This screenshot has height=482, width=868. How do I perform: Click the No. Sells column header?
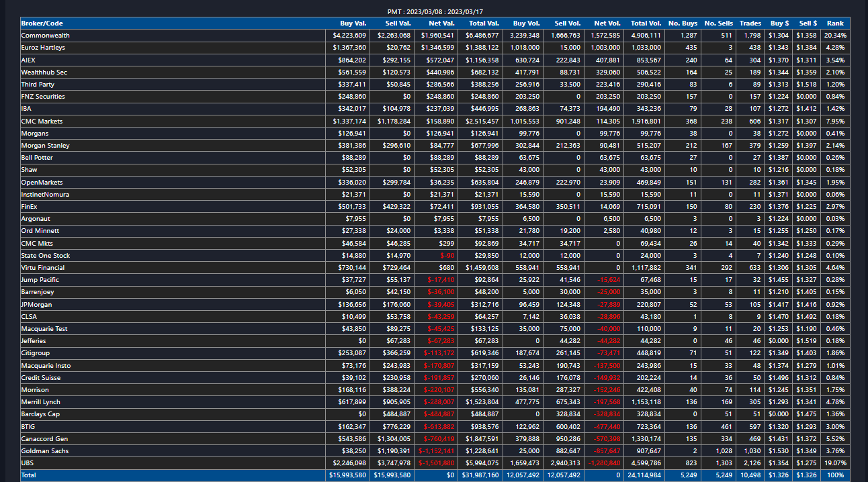pyautogui.click(x=719, y=23)
